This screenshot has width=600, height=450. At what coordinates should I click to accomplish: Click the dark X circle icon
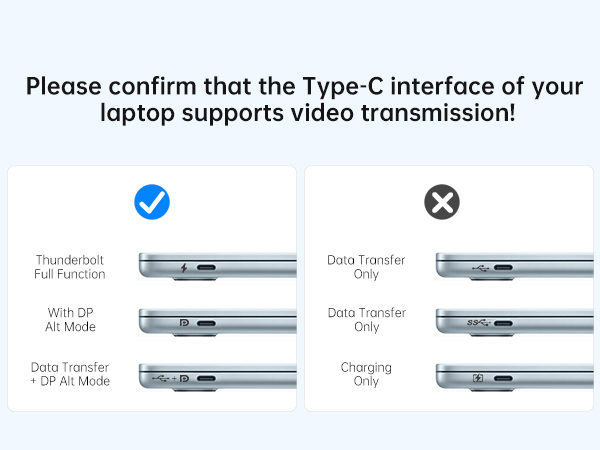(441, 203)
